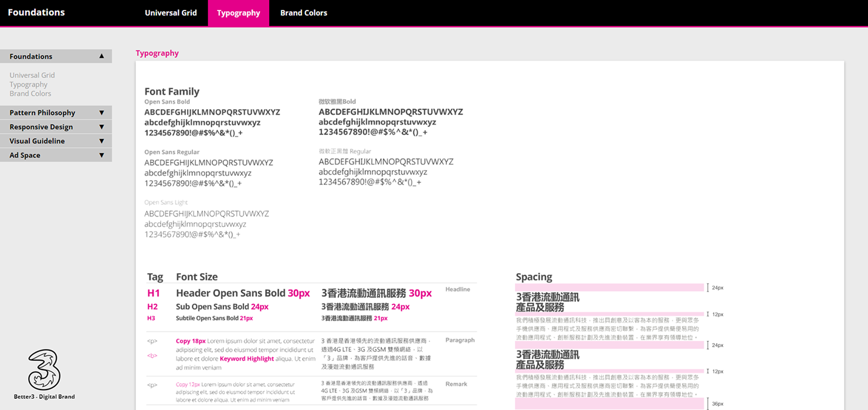
Task: Expand the Ad Space section
Action: coord(101,155)
